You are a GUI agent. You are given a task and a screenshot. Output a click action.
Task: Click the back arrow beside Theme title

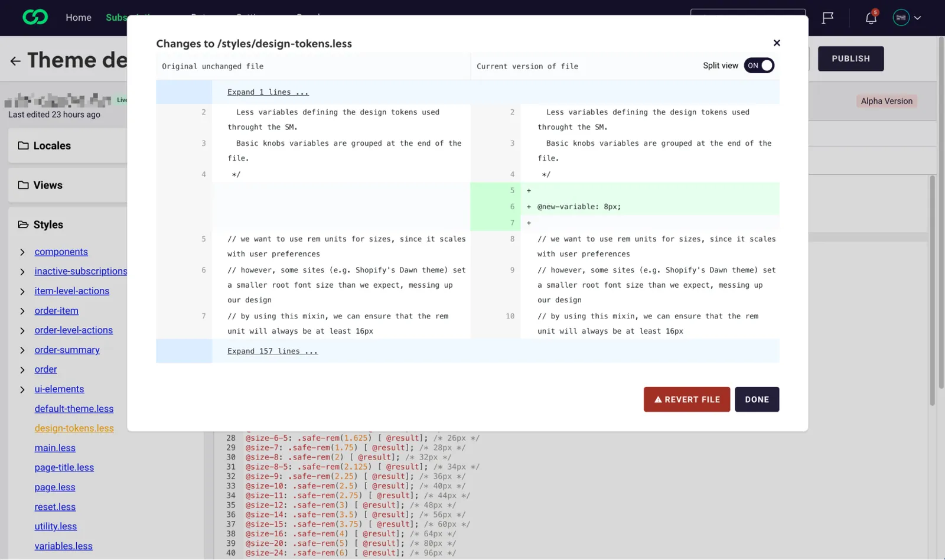click(x=15, y=61)
